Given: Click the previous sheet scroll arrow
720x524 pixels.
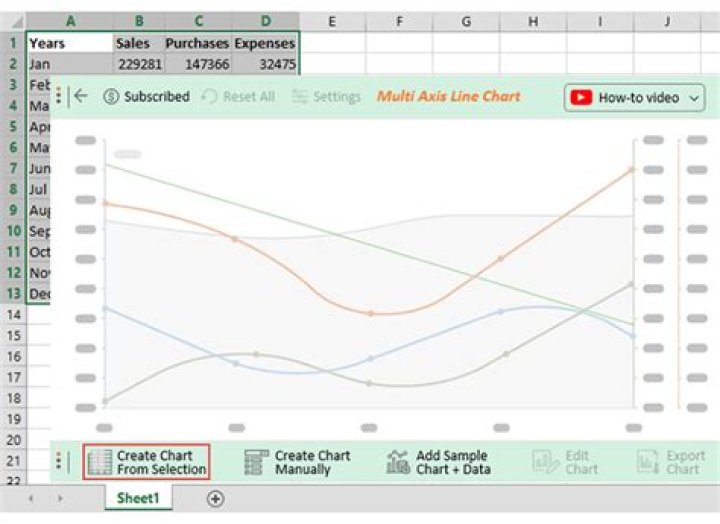Looking at the screenshot, I should (x=31, y=498).
